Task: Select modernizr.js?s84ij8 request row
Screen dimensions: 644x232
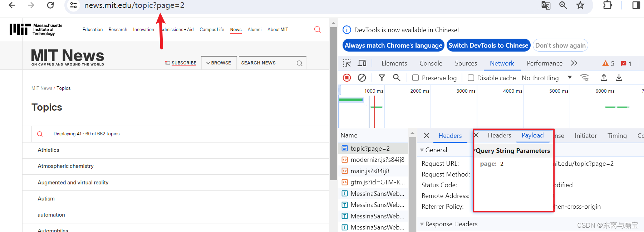Action: click(x=373, y=160)
